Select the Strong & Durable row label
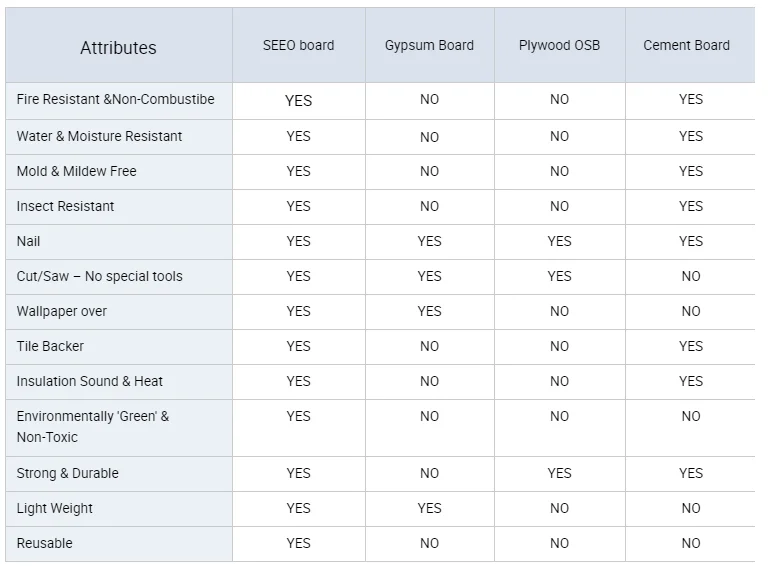This screenshot has width=772, height=570. click(67, 473)
